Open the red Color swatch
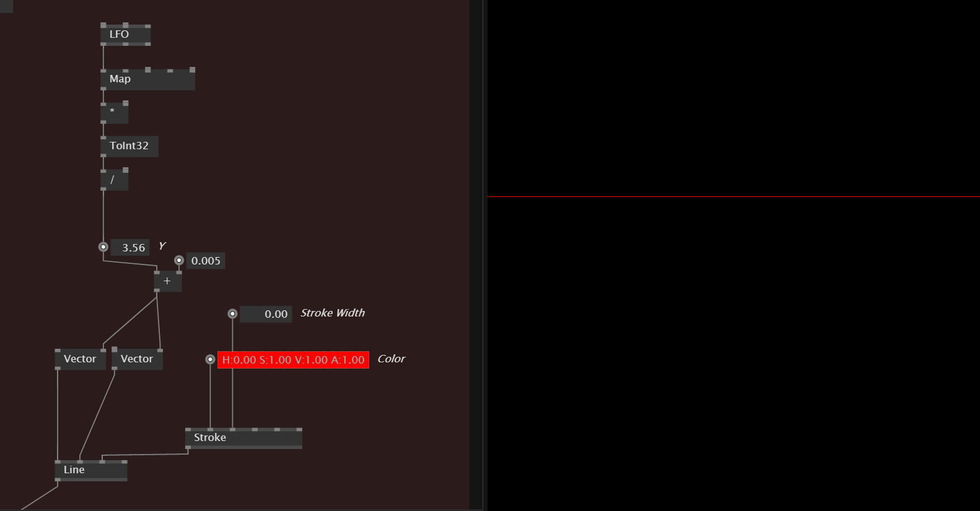The height and width of the screenshot is (511, 980). (293, 360)
